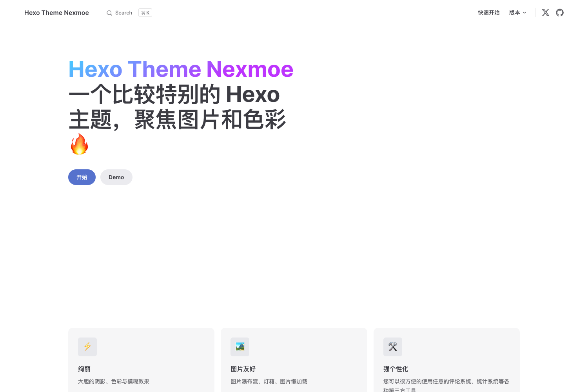Click the picture icon on the 图片友好 card

point(240,347)
